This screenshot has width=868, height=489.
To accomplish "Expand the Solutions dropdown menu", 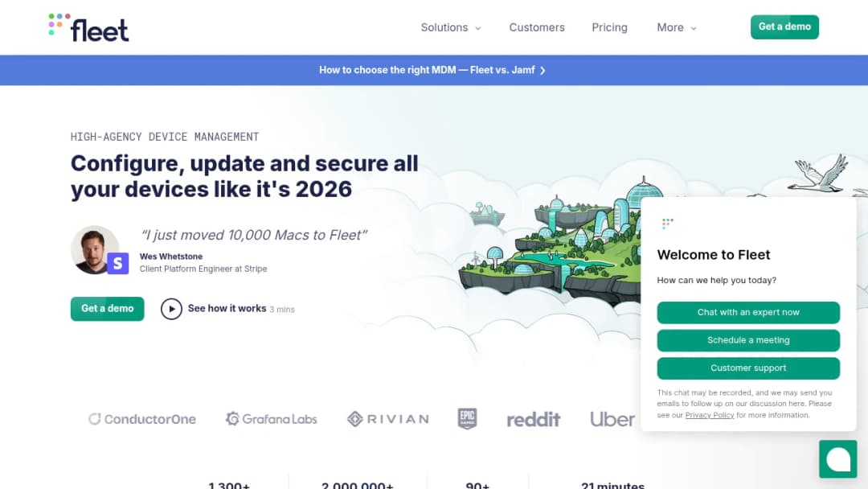I will tap(451, 27).
